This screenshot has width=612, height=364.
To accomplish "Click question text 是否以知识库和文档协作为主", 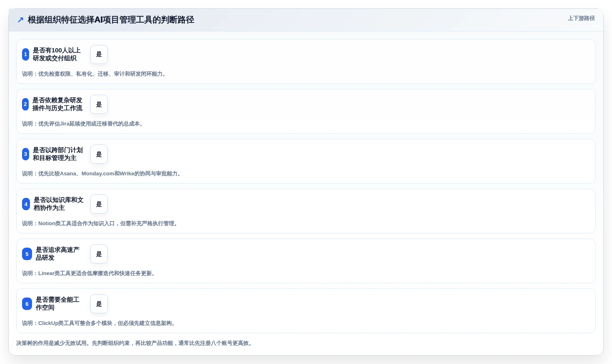I will tap(59, 204).
